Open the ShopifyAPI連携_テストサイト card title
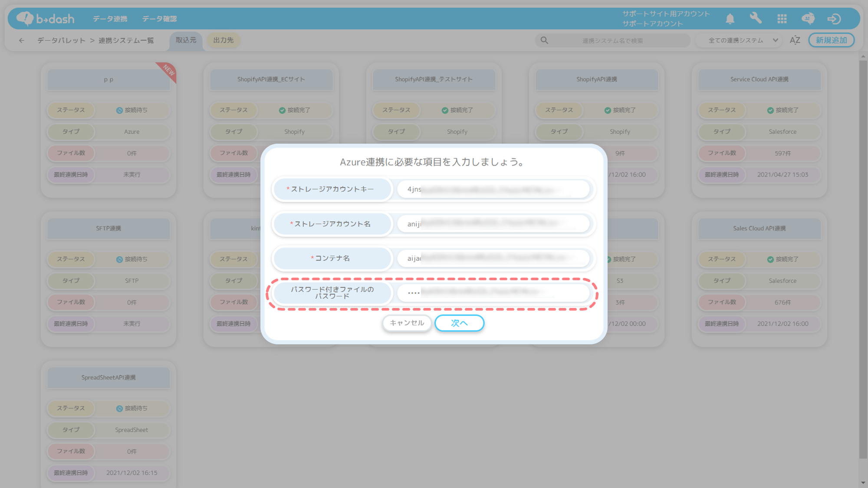 (x=434, y=79)
